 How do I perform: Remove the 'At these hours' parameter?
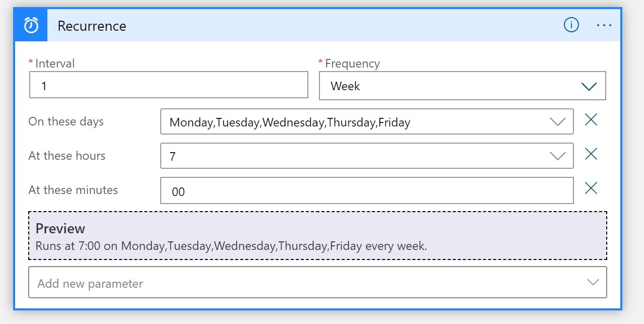[591, 154]
